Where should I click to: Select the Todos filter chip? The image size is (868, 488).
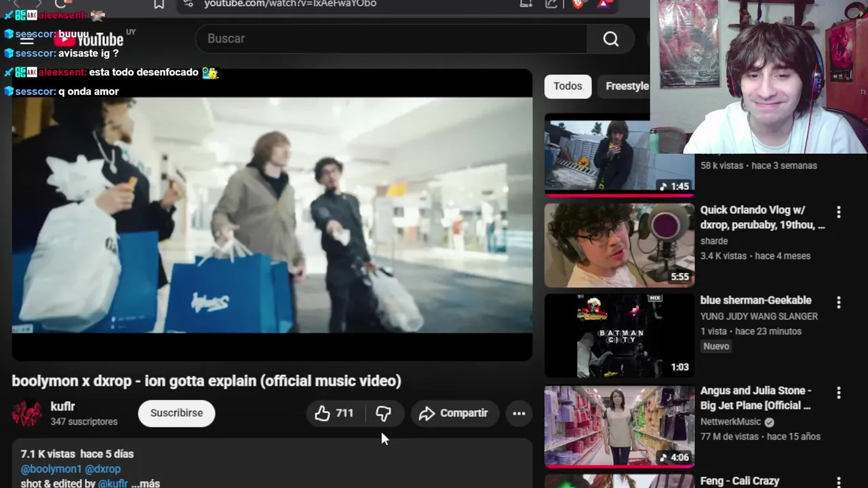[568, 86]
